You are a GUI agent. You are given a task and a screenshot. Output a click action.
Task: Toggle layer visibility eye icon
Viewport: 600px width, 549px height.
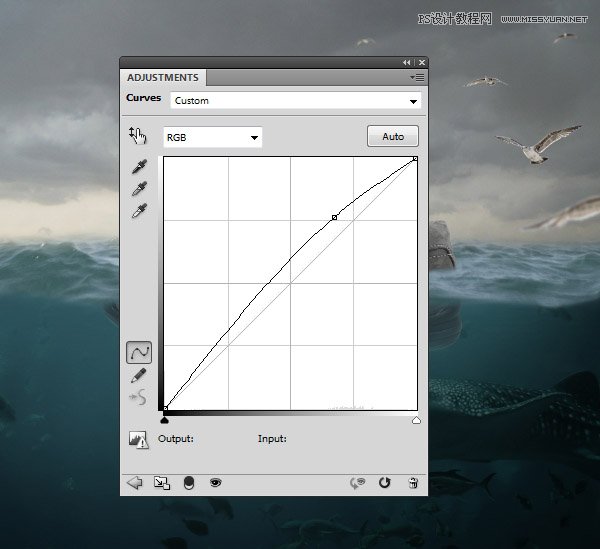coord(214,483)
